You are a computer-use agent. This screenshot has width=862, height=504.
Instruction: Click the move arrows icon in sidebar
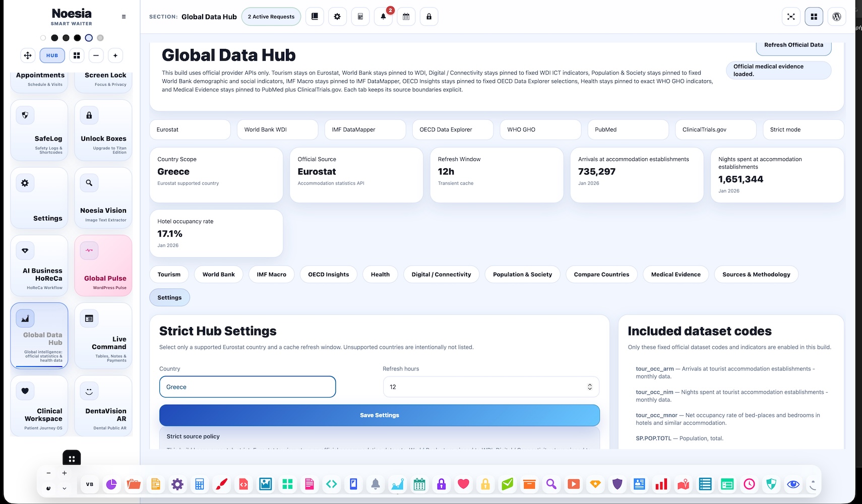[28, 55]
